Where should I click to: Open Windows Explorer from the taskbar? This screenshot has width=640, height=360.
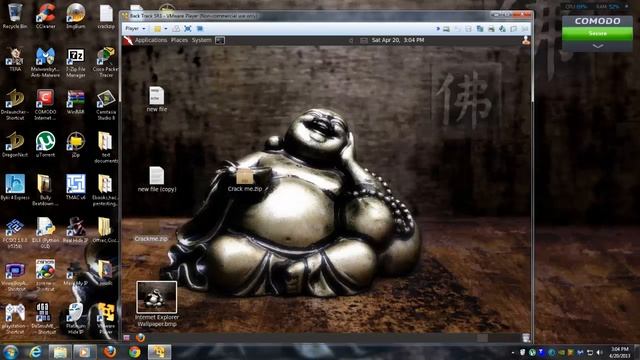[x=60, y=352]
